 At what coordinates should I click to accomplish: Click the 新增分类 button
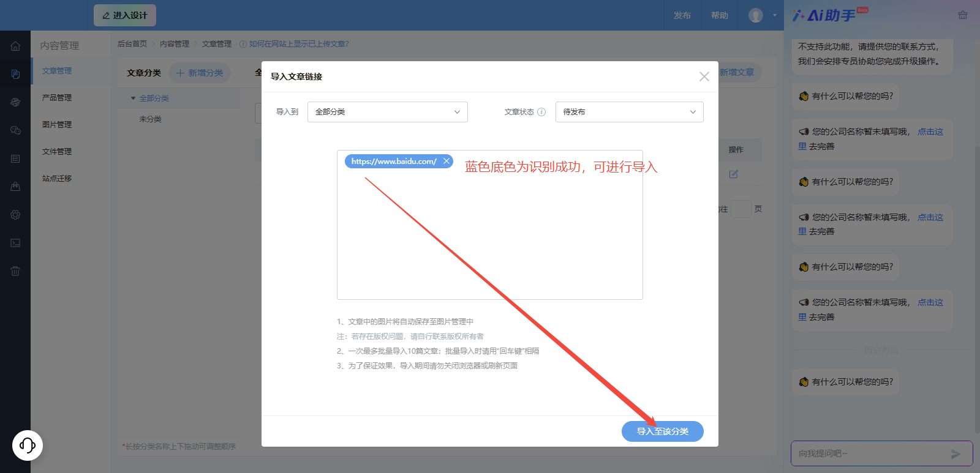click(x=200, y=73)
